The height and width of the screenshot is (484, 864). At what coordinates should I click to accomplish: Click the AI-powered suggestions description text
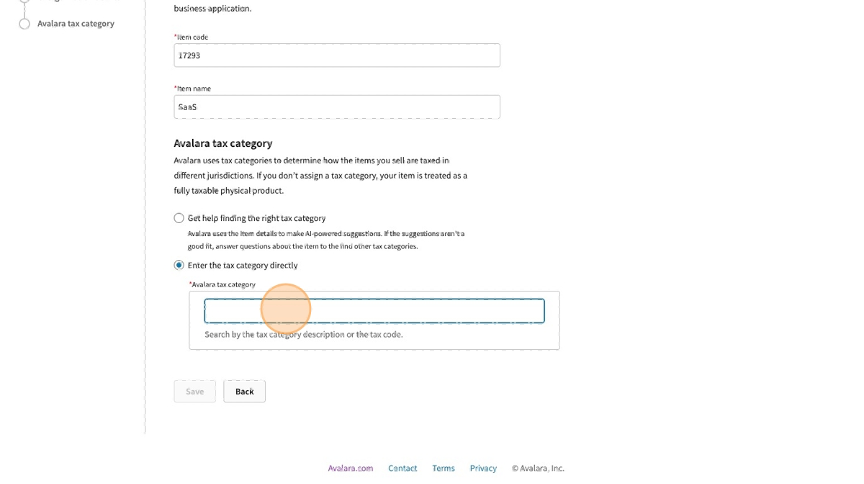pos(326,239)
